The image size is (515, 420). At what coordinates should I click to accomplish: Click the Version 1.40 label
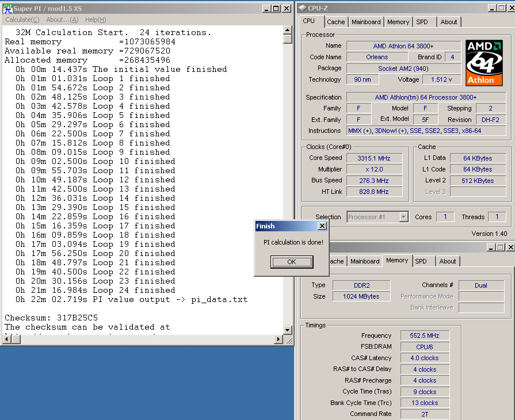tap(489, 234)
